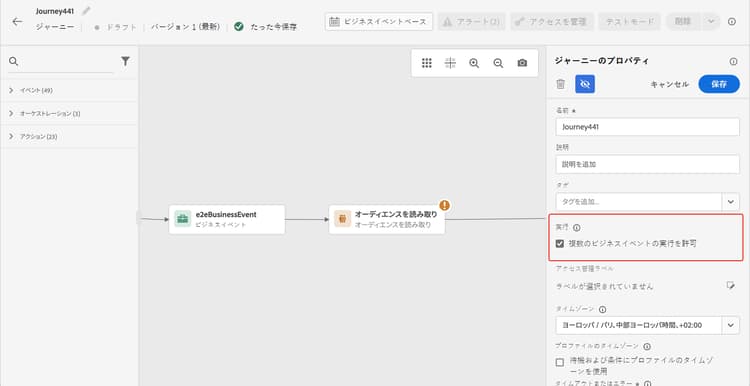Click the 名前 field containing Journey441
The height and width of the screenshot is (386, 750).
648,127
